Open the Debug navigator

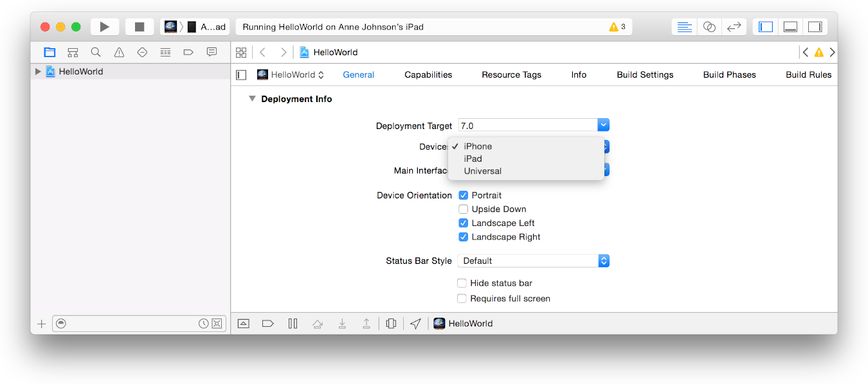click(165, 52)
